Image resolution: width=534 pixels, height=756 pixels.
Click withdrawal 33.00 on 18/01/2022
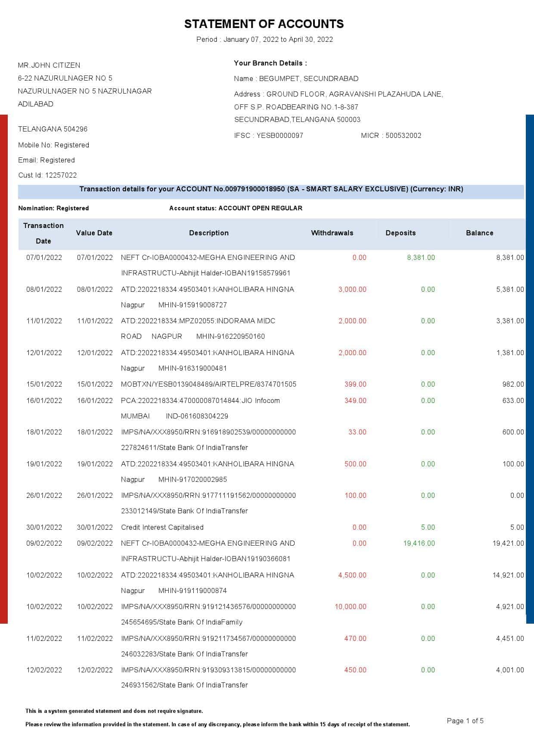pyautogui.click(x=357, y=432)
